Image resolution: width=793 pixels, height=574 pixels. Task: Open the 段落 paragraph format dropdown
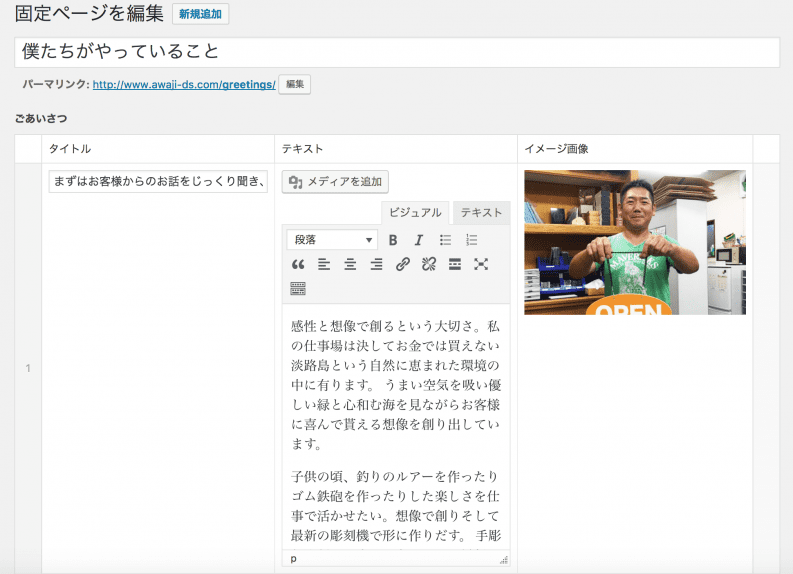tap(332, 240)
